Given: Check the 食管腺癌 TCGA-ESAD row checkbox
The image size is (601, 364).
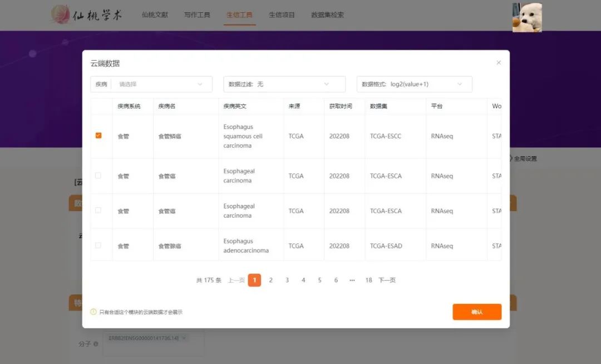Looking at the screenshot, I should tap(98, 245).
